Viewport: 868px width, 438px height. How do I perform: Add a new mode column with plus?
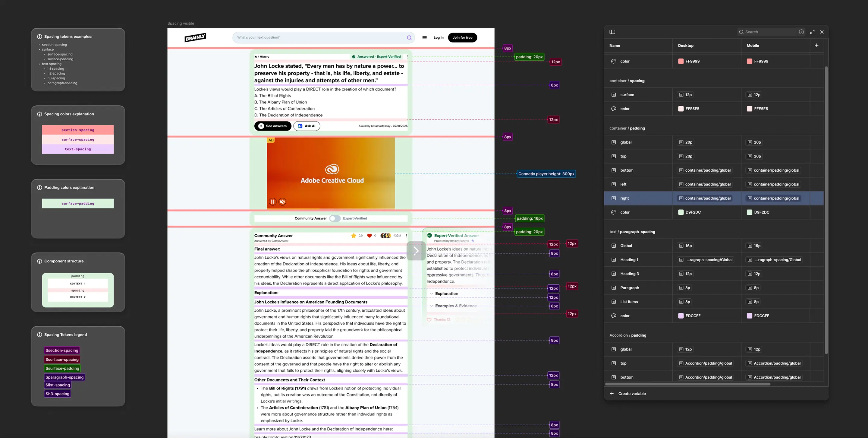(816, 46)
